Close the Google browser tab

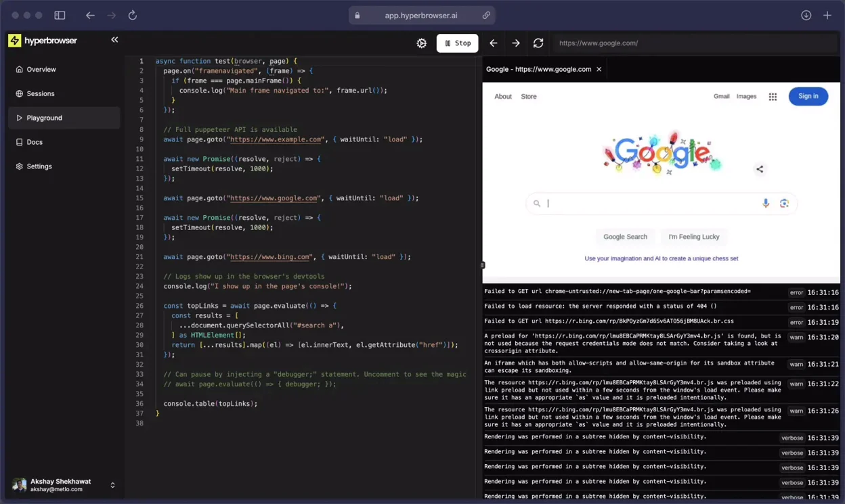pyautogui.click(x=599, y=68)
